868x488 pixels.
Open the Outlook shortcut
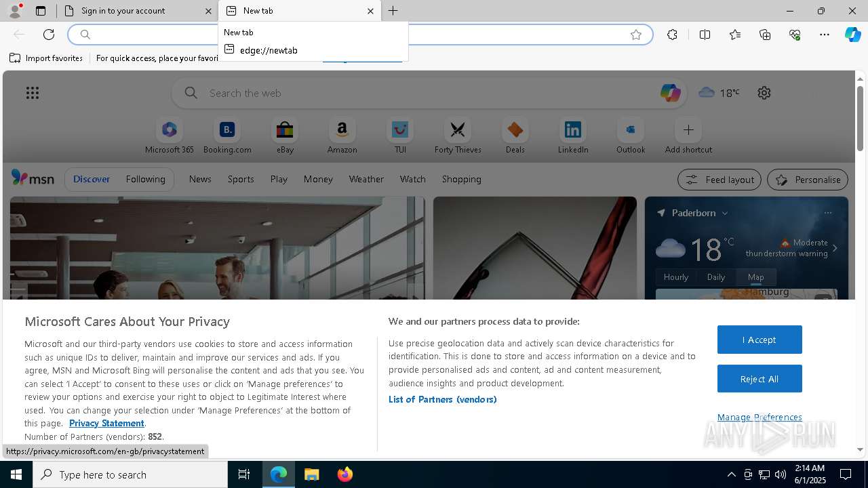(x=631, y=136)
